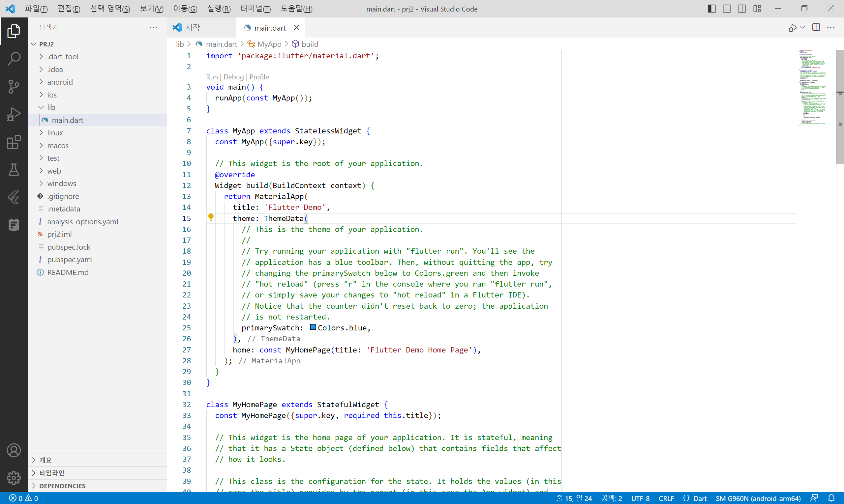
Task: Click the SM G960N device selector
Action: 758,498
